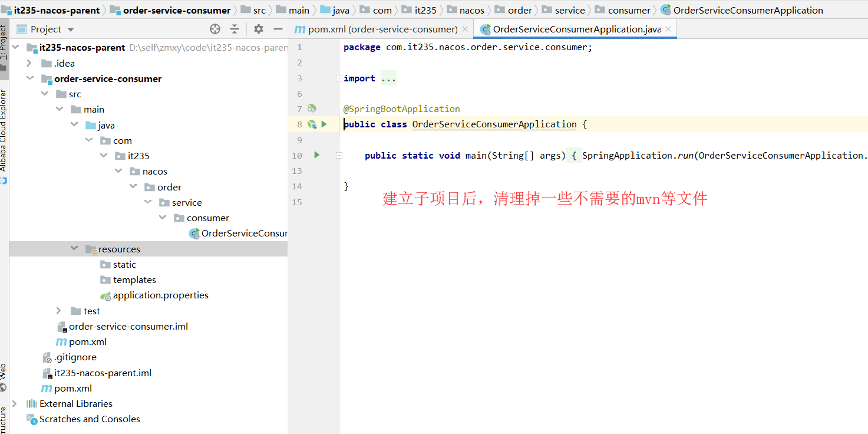Hide the Project panel with minus icon
This screenshot has height=434, width=868.
(278, 28)
